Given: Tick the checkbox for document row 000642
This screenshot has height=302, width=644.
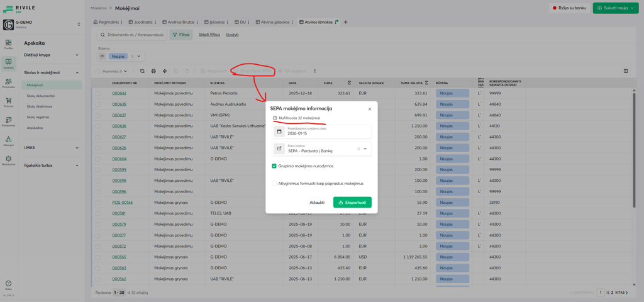Looking at the screenshot, I should (x=97, y=93).
